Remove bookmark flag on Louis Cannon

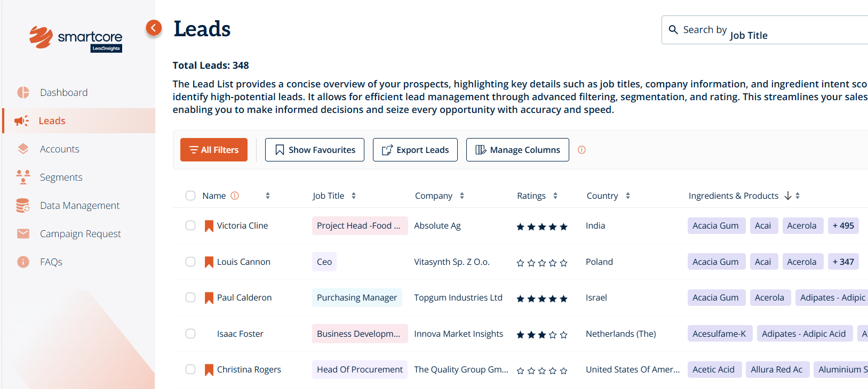pyautogui.click(x=209, y=262)
